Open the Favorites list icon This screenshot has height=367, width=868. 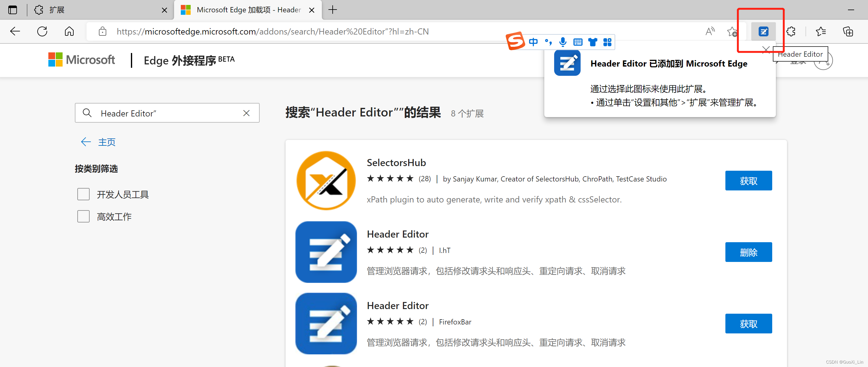(x=821, y=31)
